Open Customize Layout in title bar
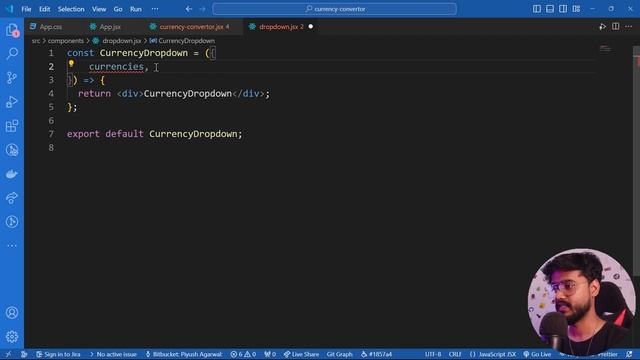The width and height of the screenshot is (640, 360). point(576,9)
